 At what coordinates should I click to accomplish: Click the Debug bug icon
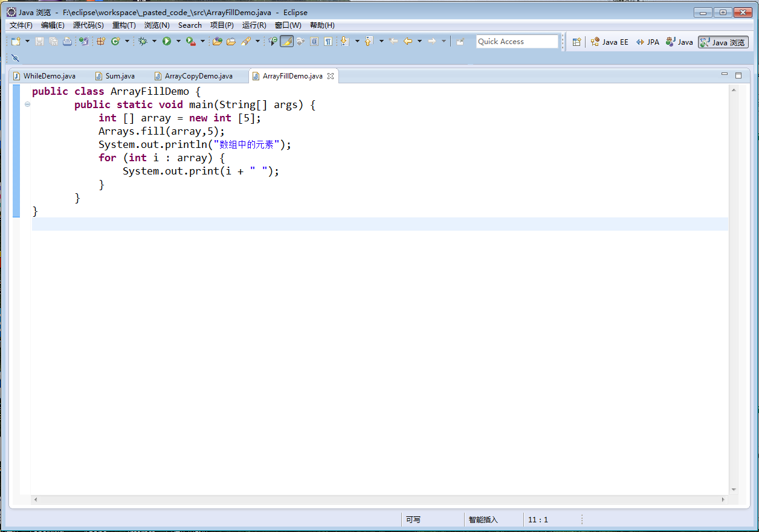click(143, 41)
